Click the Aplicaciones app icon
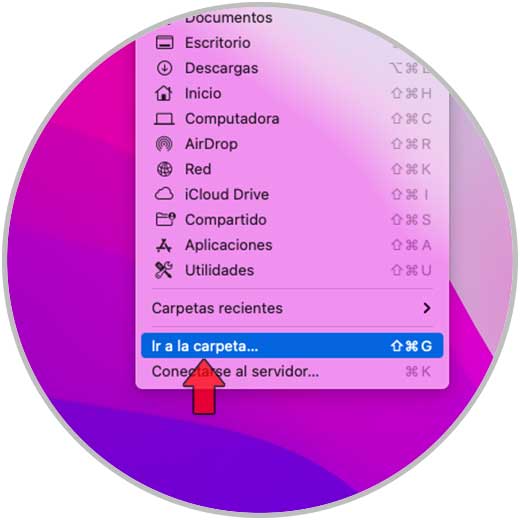Viewport: 520px width, 520px height. click(164, 245)
